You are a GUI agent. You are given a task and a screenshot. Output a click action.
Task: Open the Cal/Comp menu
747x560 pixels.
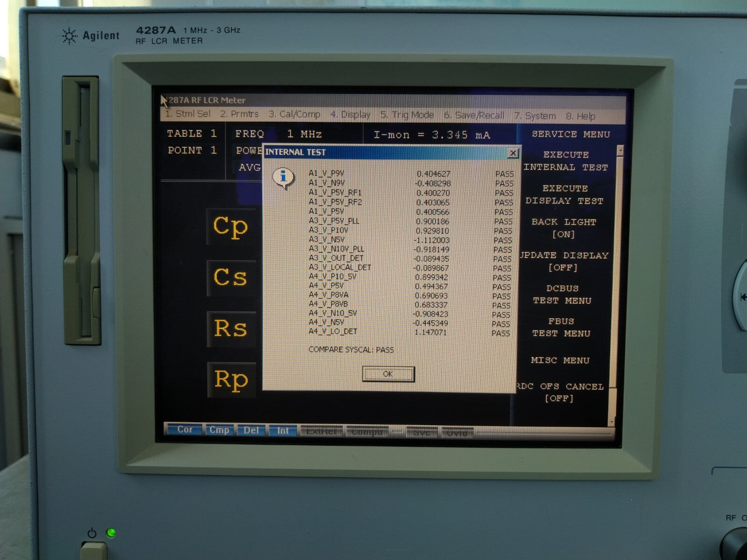pyautogui.click(x=294, y=114)
